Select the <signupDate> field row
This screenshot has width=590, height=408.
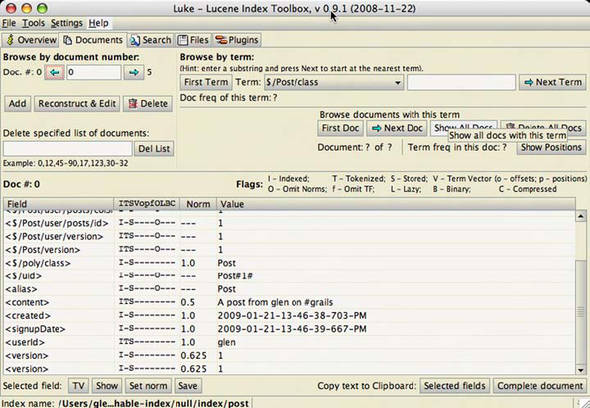290,329
